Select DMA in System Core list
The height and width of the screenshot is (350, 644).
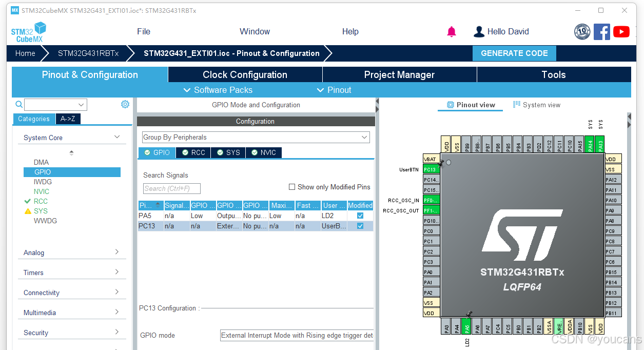tap(42, 162)
